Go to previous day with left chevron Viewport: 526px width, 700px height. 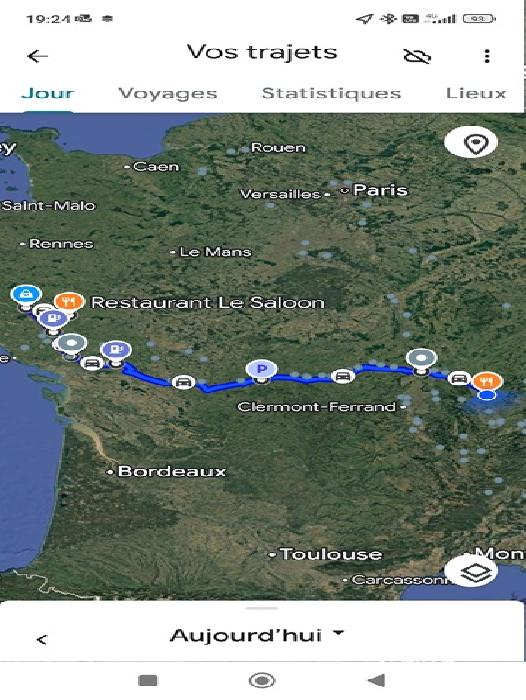point(42,639)
